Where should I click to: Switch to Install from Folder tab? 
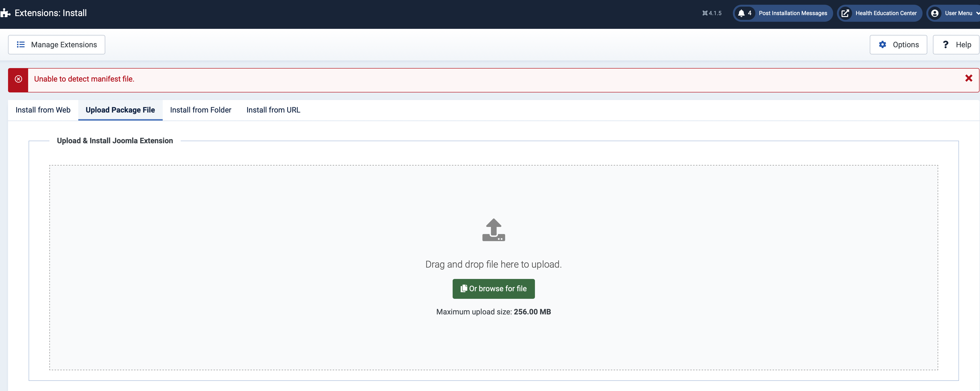coord(201,110)
